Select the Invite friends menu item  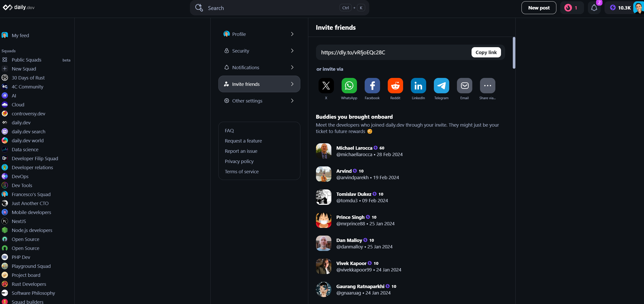(259, 84)
